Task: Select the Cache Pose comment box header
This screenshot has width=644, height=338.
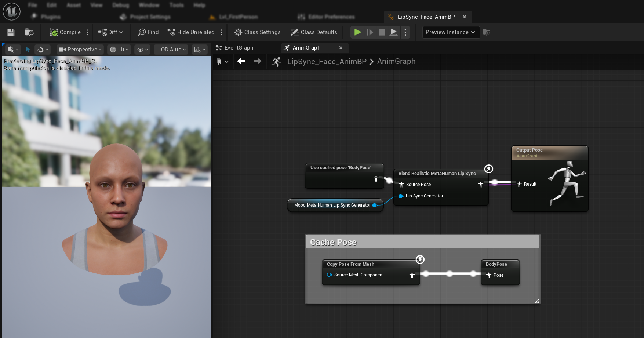Action: [x=422, y=242]
